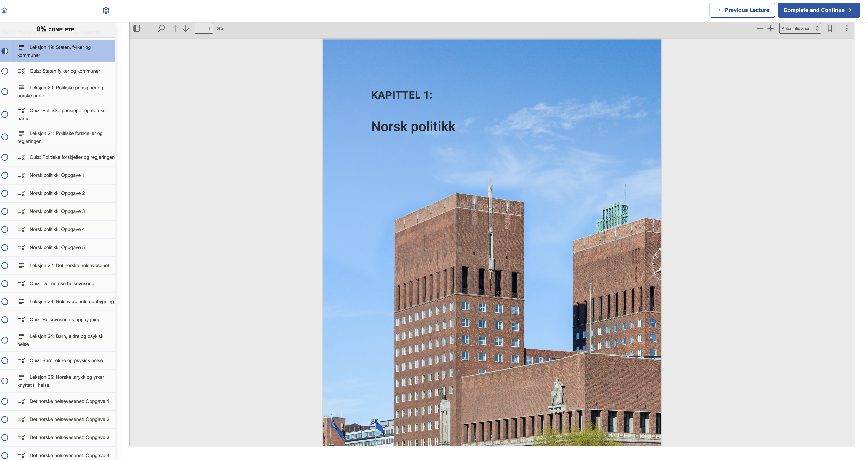This screenshot has height=460, width=868.
Task: Click completion circle for Leksjon 21
Action: pyautogui.click(x=5, y=137)
